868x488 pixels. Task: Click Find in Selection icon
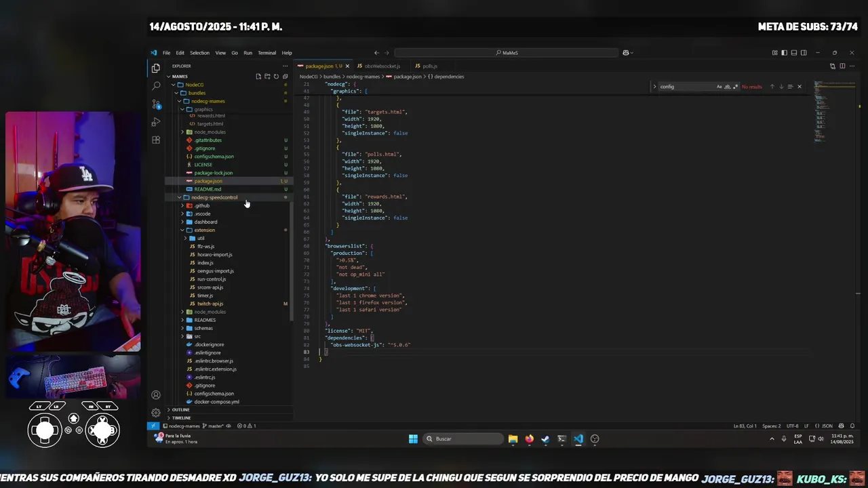pos(790,87)
